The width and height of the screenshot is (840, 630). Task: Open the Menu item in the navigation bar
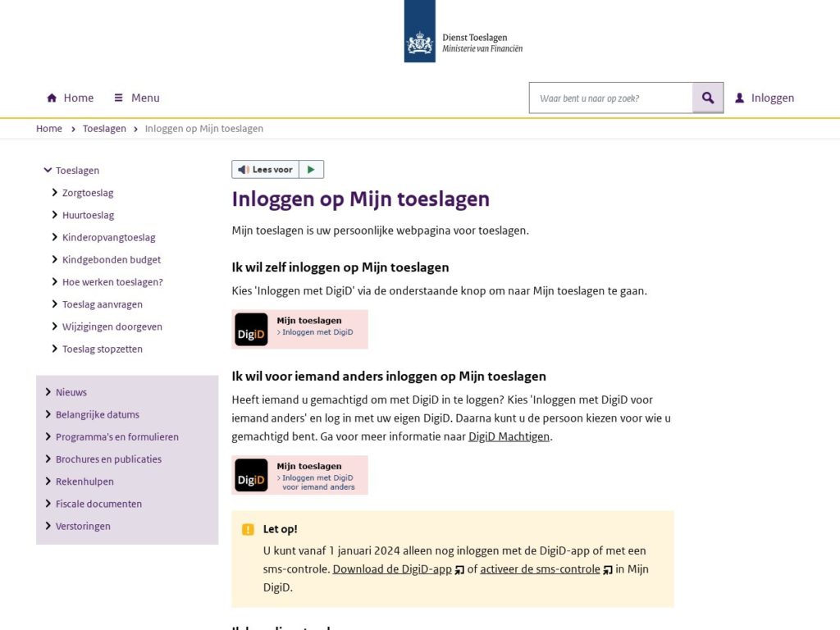click(x=144, y=97)
